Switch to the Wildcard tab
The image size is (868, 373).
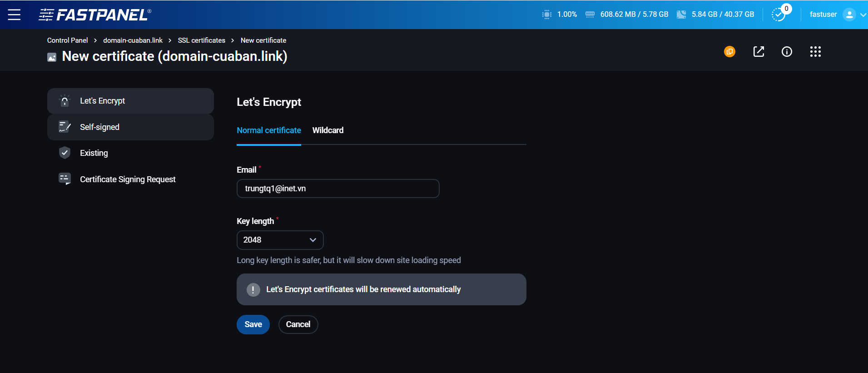(328, 130)
